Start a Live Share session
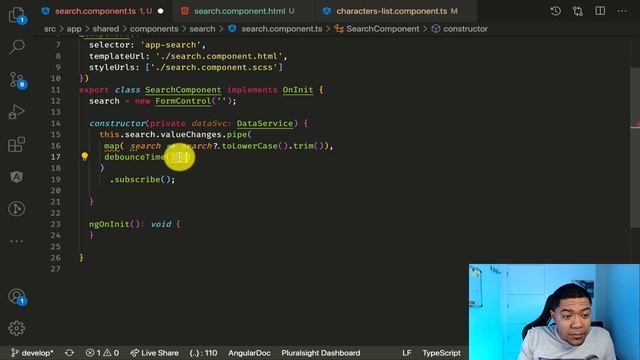The image size is (640, 360). (154, 353)
